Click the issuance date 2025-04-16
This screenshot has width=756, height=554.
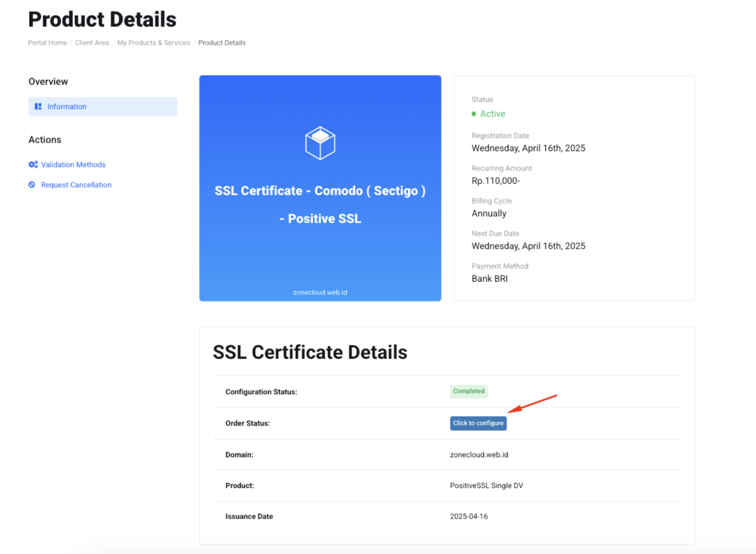click(x=469, y=517)
